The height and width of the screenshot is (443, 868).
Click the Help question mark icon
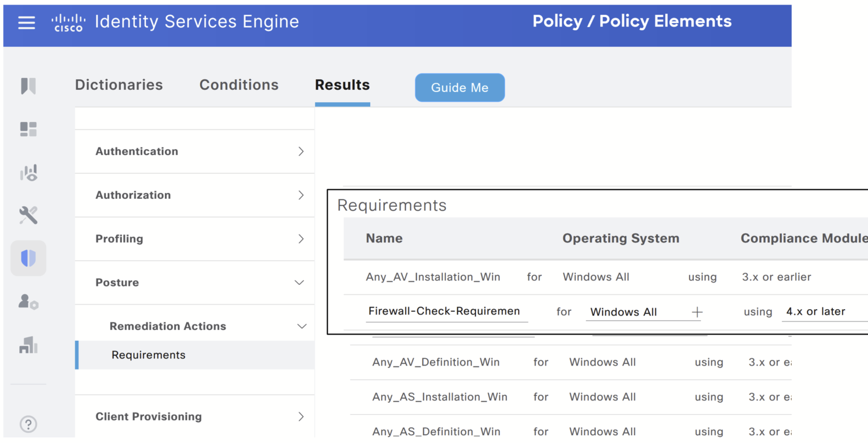28,424
